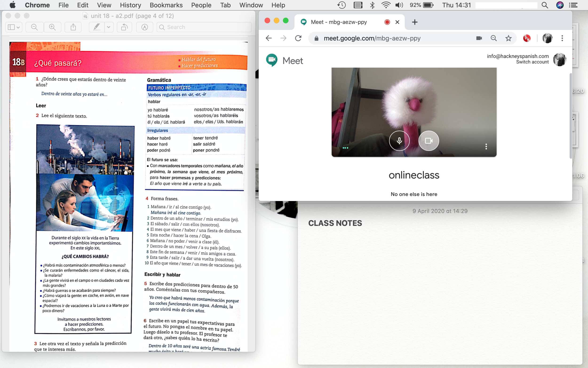588x368 pixels.
Task: Click the Preview search field
Action: (204, 27)
